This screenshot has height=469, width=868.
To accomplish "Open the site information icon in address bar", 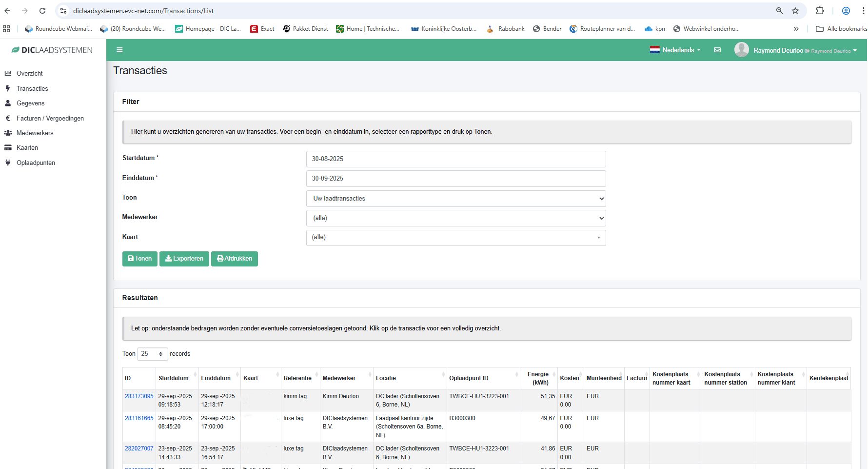I will 63,11.
